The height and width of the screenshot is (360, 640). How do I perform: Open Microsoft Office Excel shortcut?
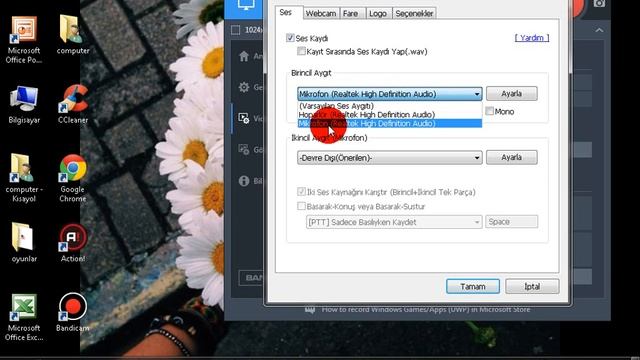tap(24, 317)
